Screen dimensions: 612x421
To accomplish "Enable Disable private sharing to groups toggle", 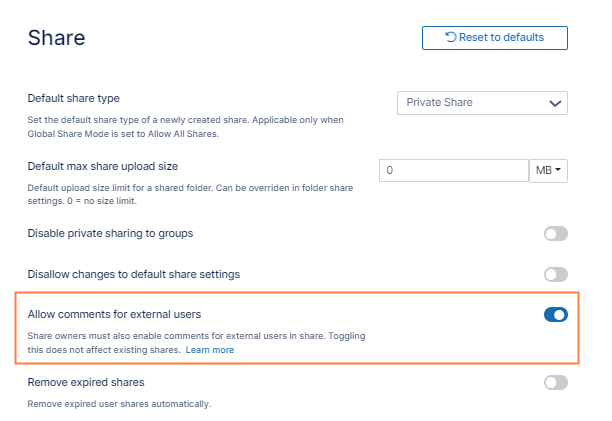I will pos(555,234).
